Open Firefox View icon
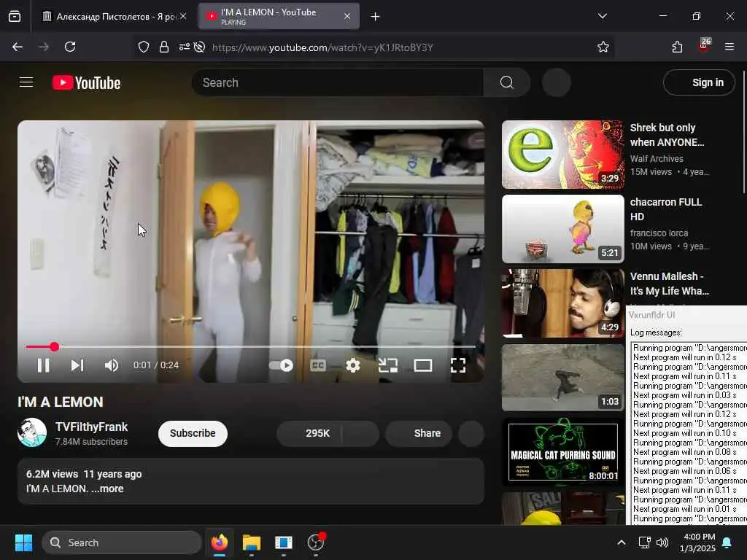Image resolution: width=747 pixels, height=560 pixels. (x=15, y=17)
